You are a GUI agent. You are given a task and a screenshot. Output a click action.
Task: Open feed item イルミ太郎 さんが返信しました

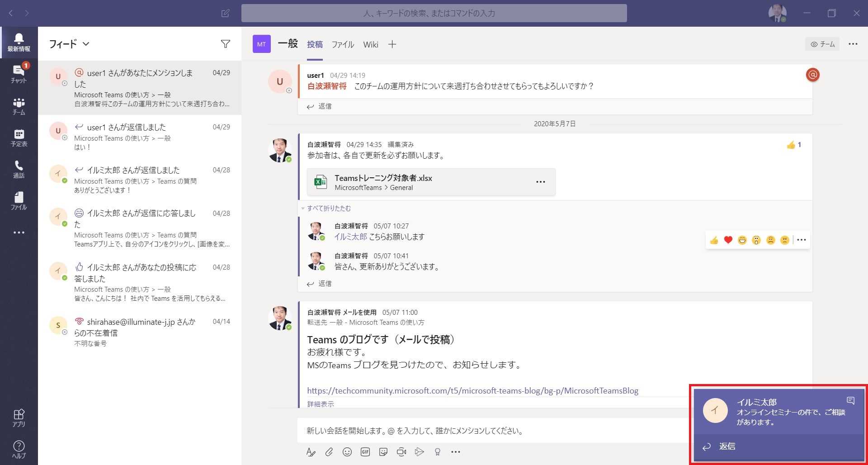(140, 180)
